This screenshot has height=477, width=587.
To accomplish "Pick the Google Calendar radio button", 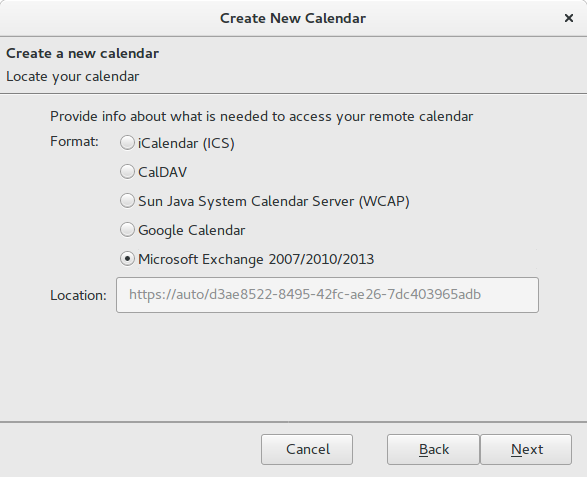I will tap(127, 230).
